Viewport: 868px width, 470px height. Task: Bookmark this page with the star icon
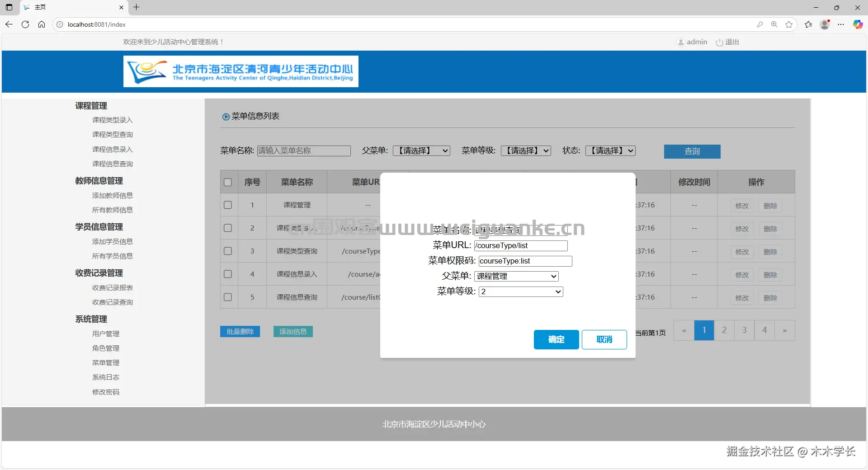[x=789, y=24]
